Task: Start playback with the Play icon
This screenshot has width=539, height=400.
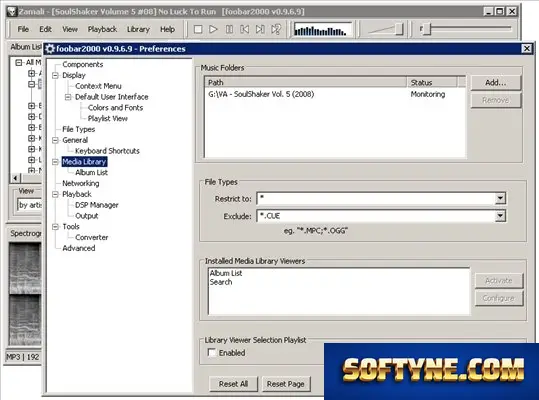Action: [x=213, y=30]
